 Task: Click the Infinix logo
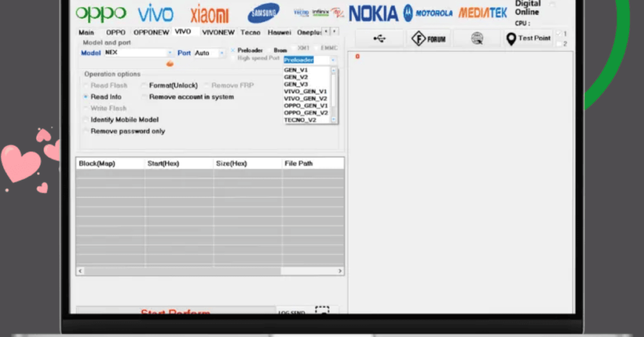pos(320,13)
